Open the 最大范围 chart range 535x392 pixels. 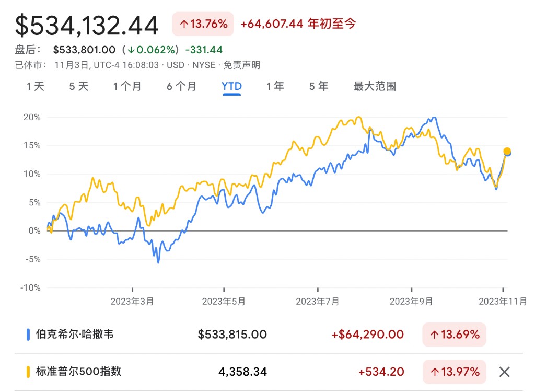click(x=375, y=86)
